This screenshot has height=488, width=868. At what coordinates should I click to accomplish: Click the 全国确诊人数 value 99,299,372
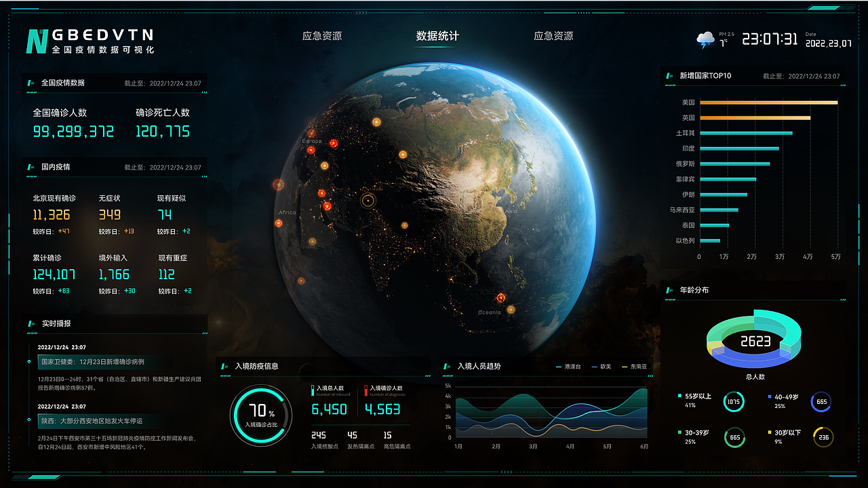tap(73, 131)
